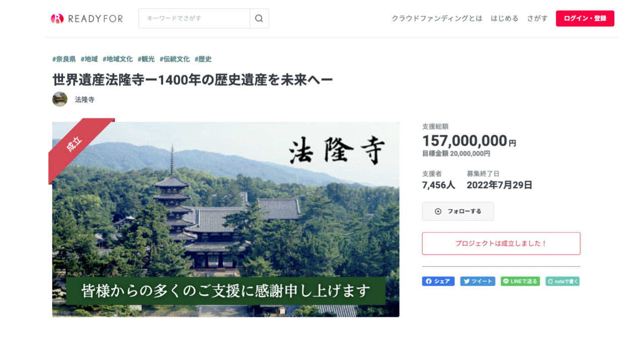The image size is (644, 337).
Task: Select the #歴史 tag
Action: (x=203, y=59)
